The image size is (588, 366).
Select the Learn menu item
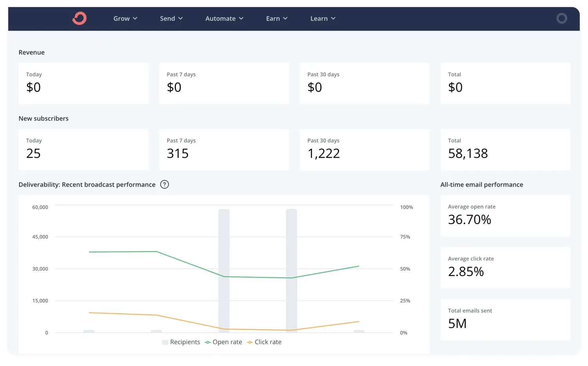(323, 18)
